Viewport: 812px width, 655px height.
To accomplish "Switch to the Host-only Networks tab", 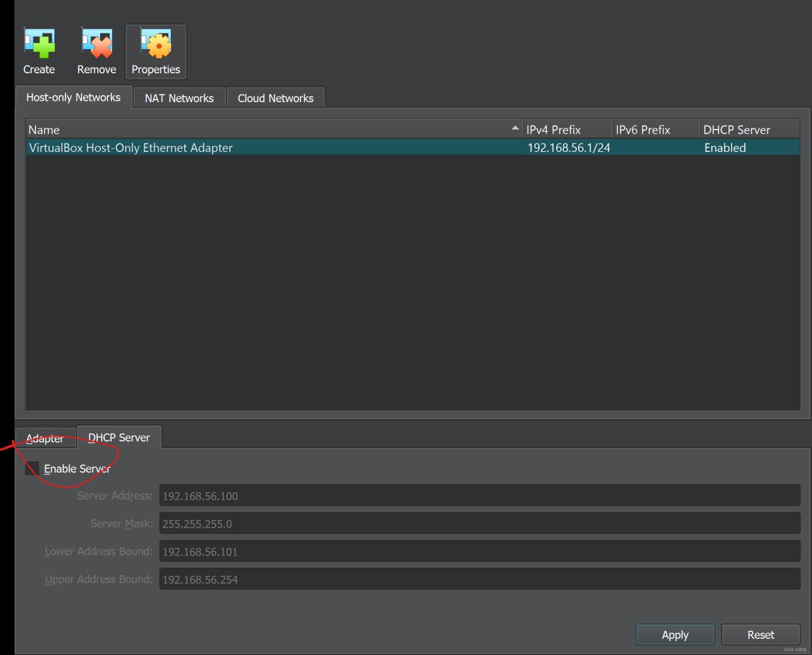I will pos(73,98).
